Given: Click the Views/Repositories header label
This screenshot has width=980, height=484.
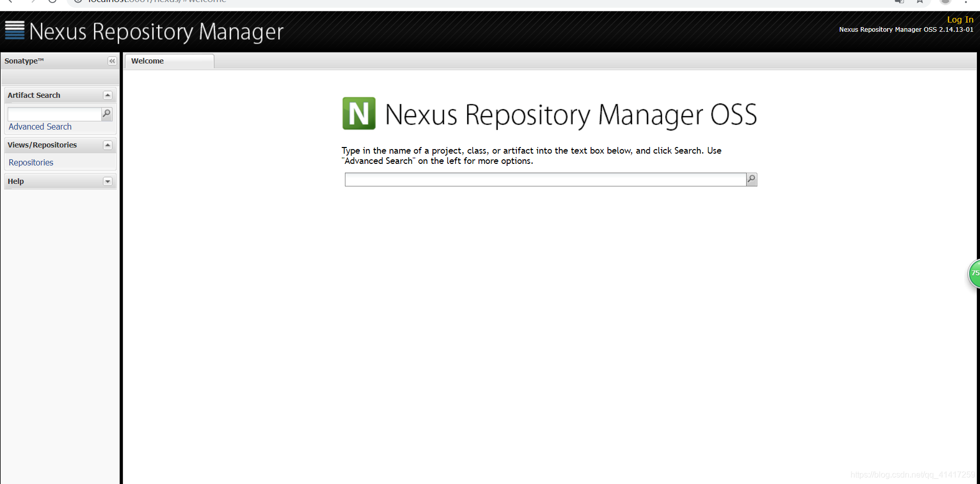Looking at the screenshot, I should pyautogui.click(x=42, y=145).
